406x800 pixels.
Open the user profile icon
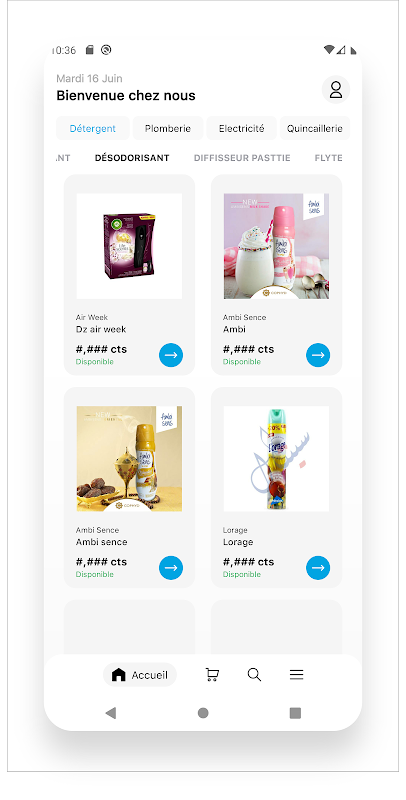[x=336, y=90]
